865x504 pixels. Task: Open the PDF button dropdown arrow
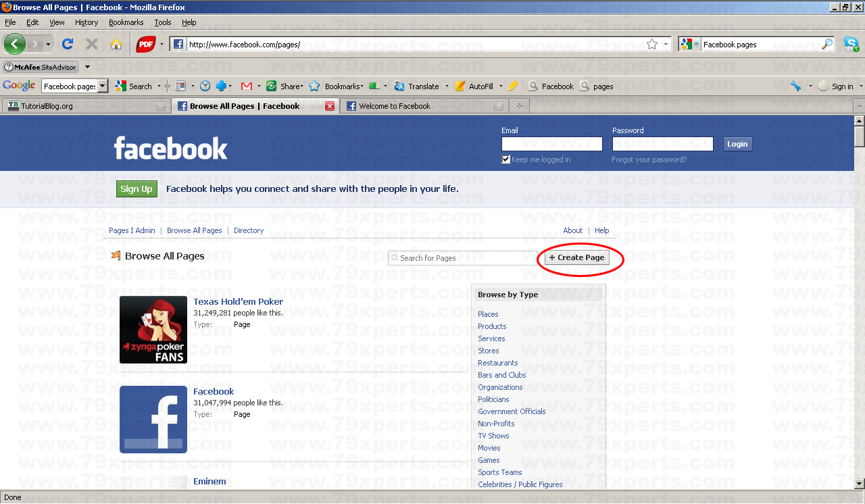click(x=162, y=45)
